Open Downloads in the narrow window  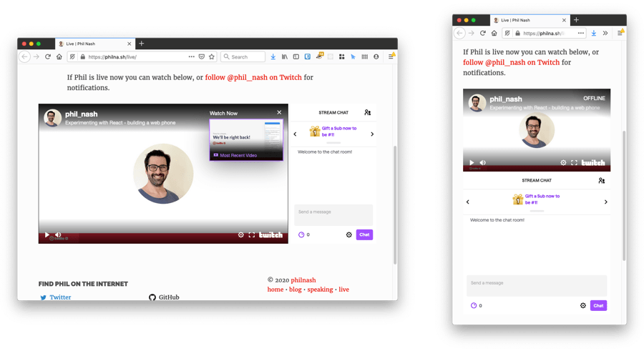click(594, 34)
